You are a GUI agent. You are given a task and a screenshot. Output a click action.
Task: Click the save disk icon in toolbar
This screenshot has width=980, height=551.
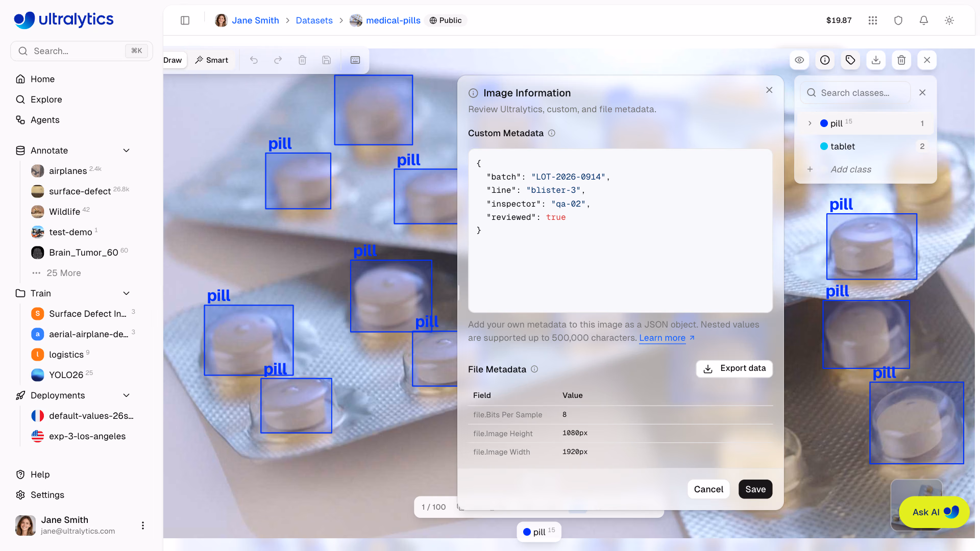click(327, 60)
